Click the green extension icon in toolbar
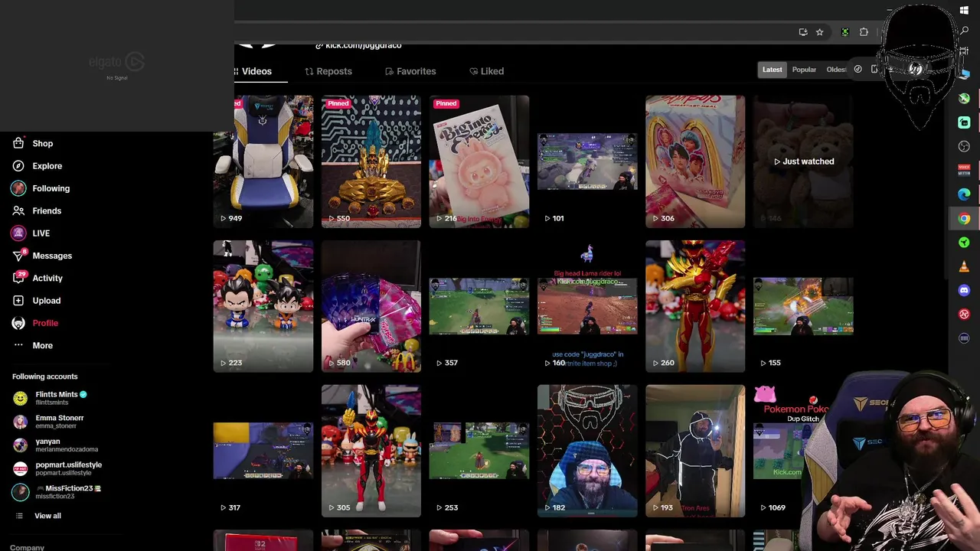Image resolution: width=980 pixels, height=551 pixels. [x=844, y=32]
